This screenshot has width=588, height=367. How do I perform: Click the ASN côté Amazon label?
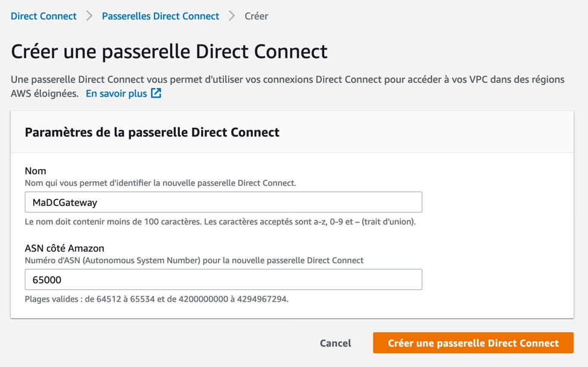(x=65, y=248)
